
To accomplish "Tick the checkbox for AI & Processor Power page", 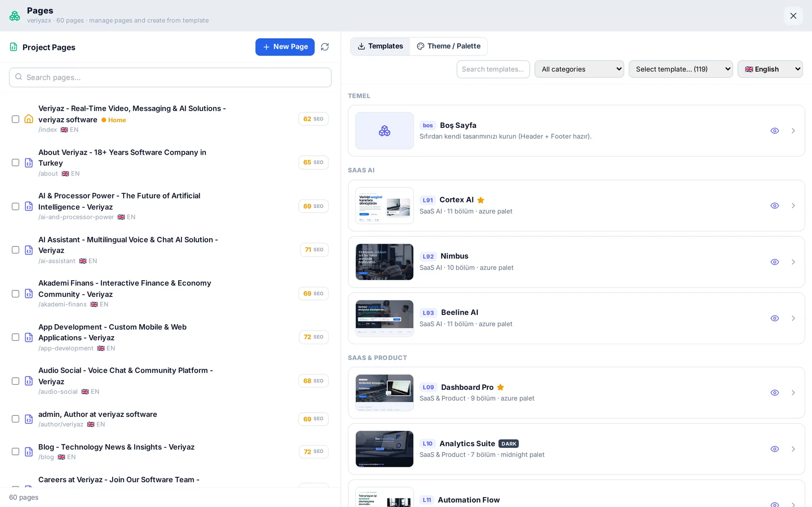I will [15, 206].
